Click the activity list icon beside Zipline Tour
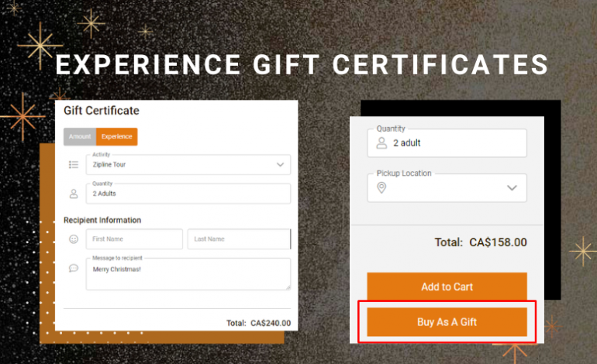Screen dimensions: 597x364 (x=74, y=165)
